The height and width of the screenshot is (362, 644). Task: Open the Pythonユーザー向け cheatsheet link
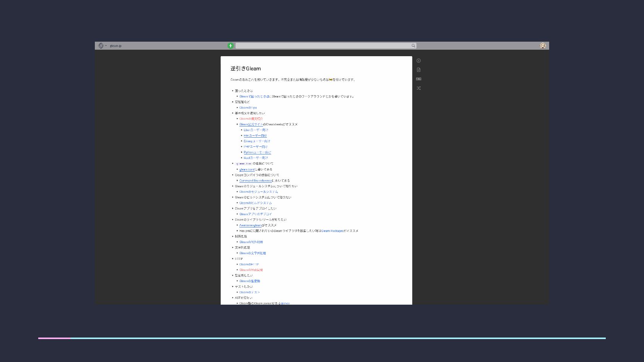[x=257, y=153]
